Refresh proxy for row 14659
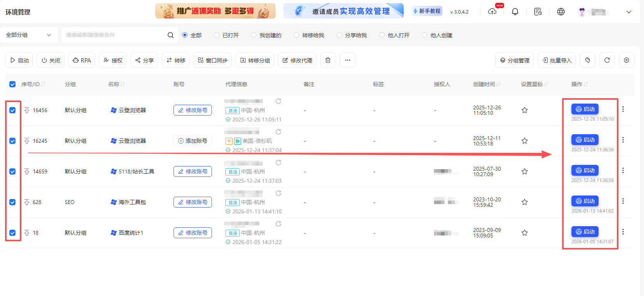The width and height of the screenshot is (644, 296). click(278, 163)
